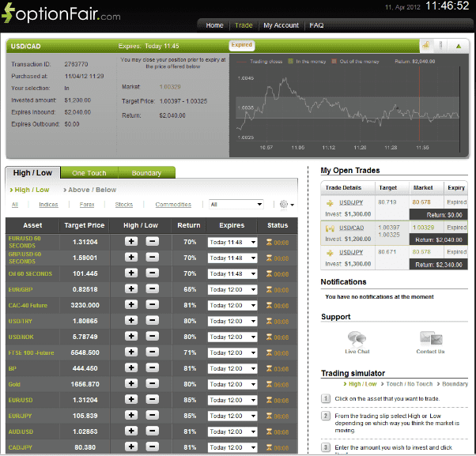Open expiry dropdown for EUR/GBP

(x=232, y=289)
